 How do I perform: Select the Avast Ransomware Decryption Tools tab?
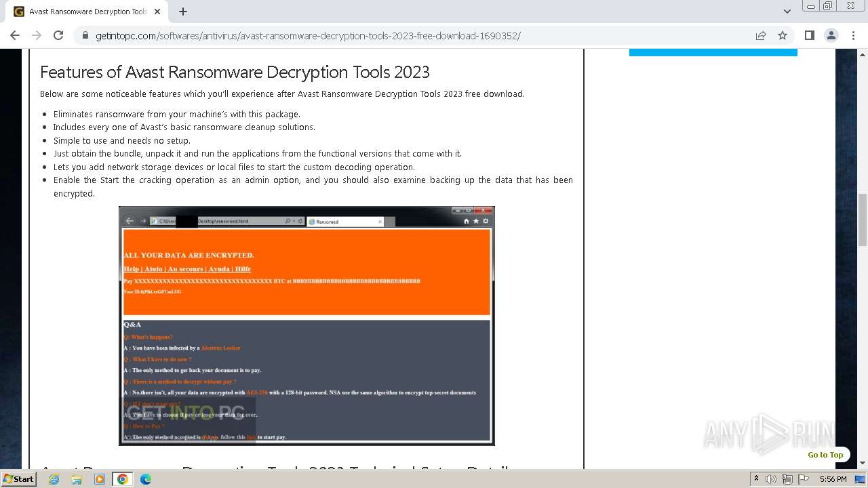[87, 12]
